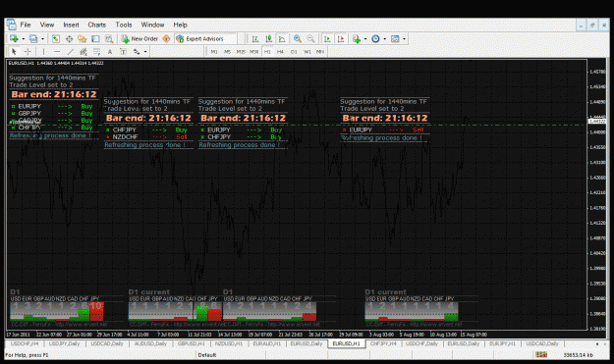
Task: Click the New Order button
Action: point(140,38)
